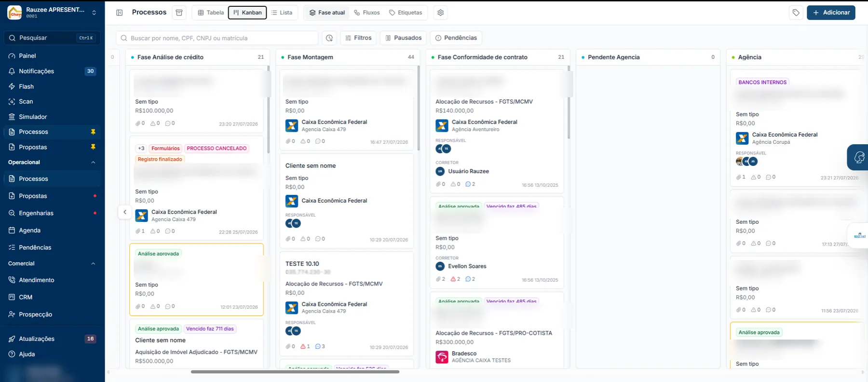
Task: Switch to Tabela view
Action: (211, 13)
